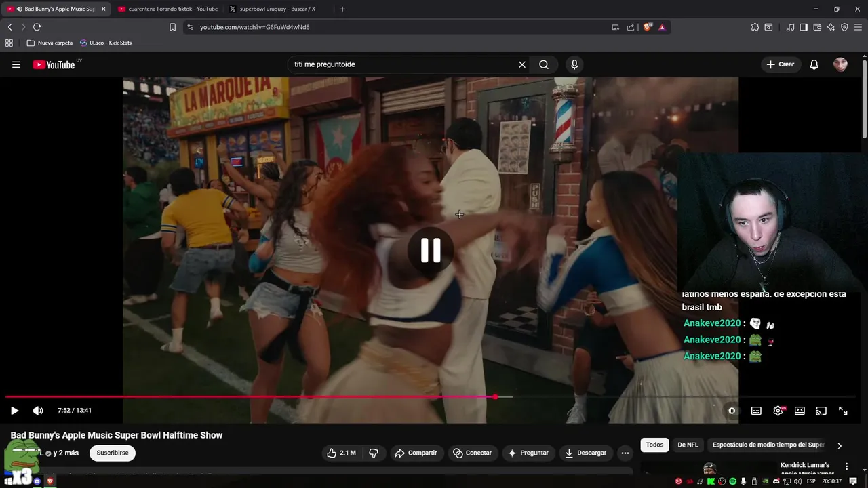Open YouTube notifications bell

[x=814, y=64]
